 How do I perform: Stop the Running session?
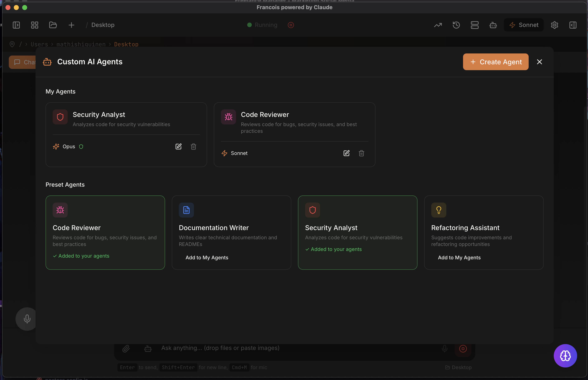(x=291, y=25)
